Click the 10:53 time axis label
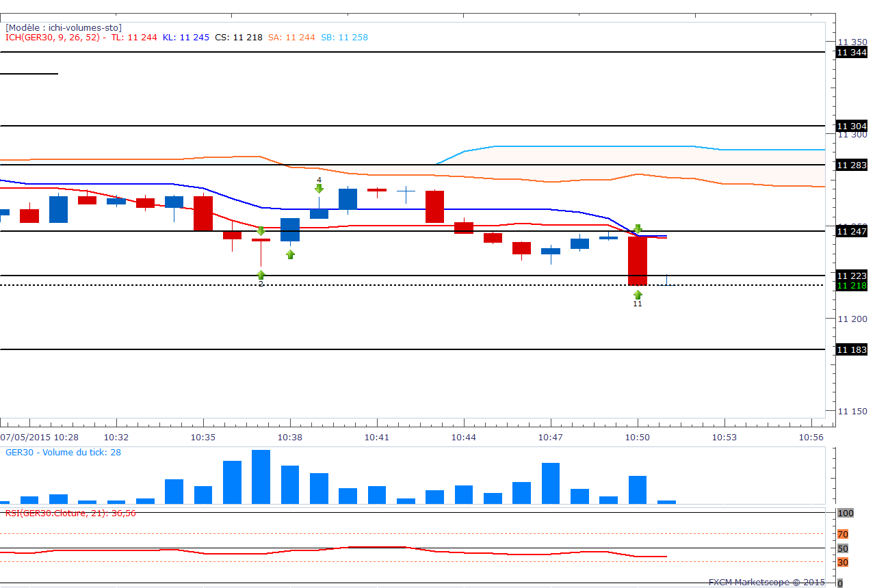Viewport: 875px width, 588px height. click(x=724, y=437)
